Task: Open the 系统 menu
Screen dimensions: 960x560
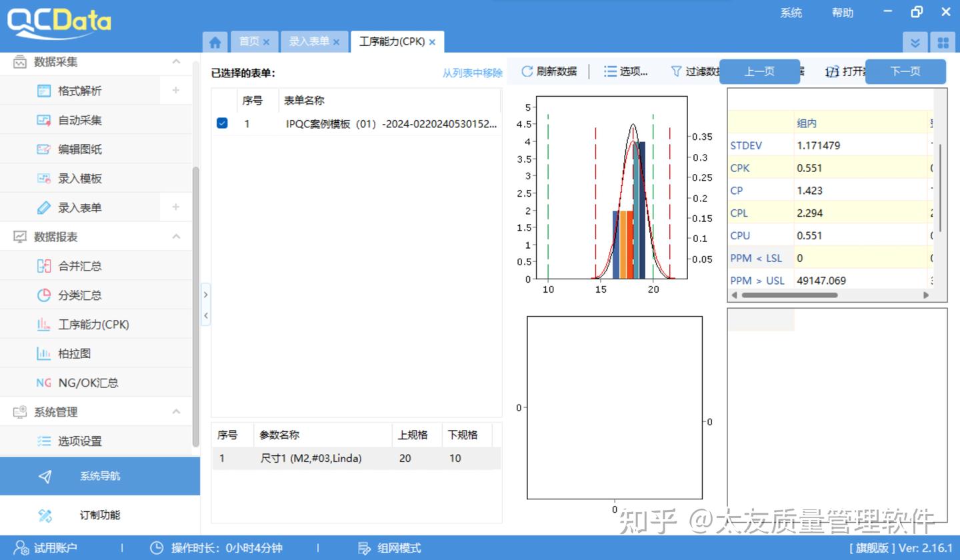Action: click(x=791, y=13)
